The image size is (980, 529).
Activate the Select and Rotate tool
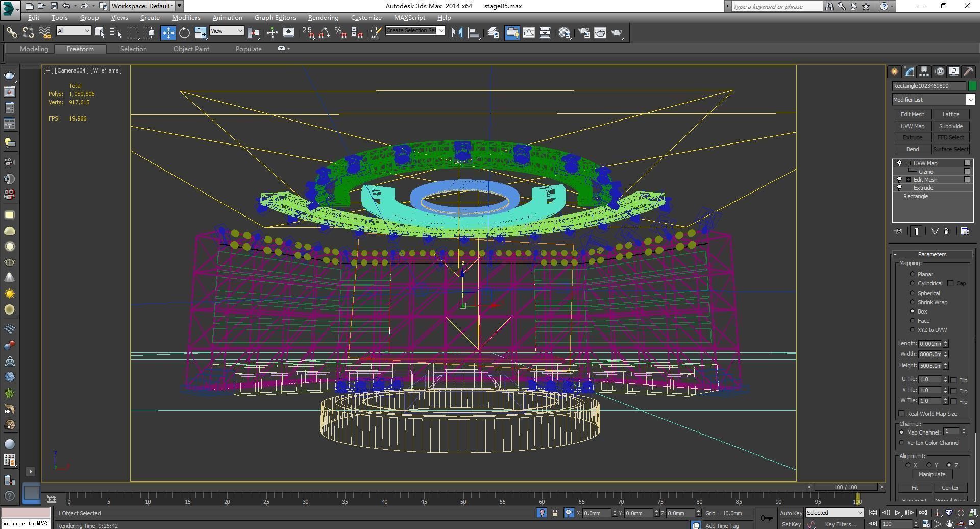pos(184,33)
